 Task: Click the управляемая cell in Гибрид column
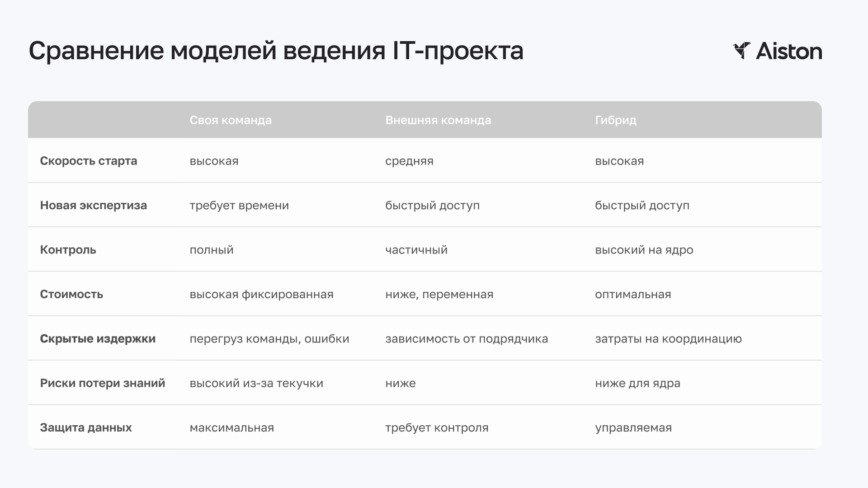(633, 428)
